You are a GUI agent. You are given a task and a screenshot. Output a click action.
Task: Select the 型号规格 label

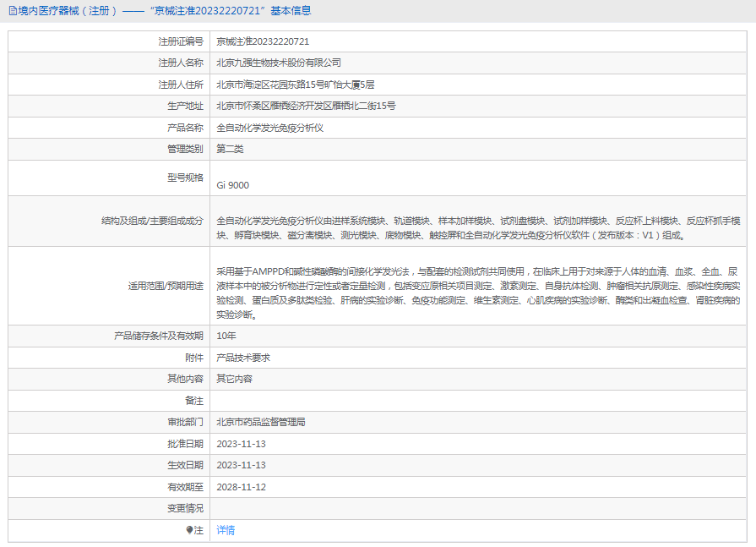point(185,178)
